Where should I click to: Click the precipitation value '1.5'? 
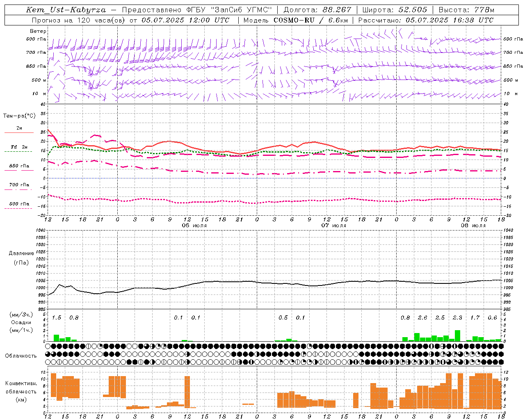pyautogui.click(x=57, y=318)
